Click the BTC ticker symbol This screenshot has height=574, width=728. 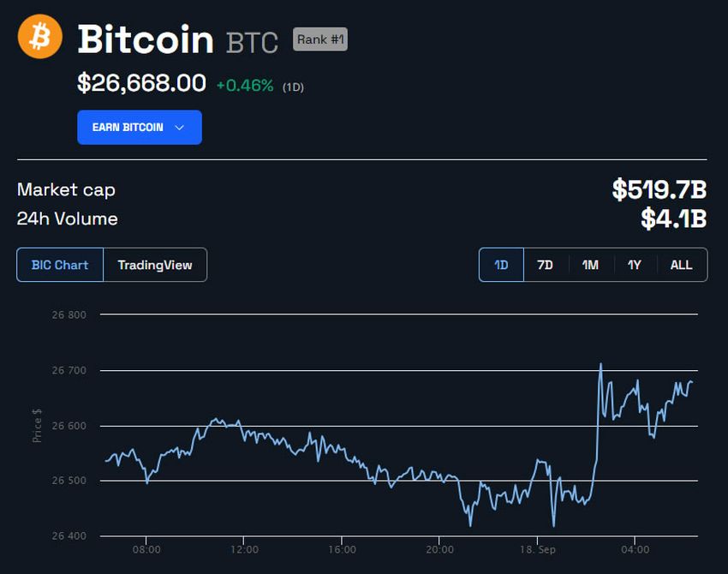click(x=252, y=40)
